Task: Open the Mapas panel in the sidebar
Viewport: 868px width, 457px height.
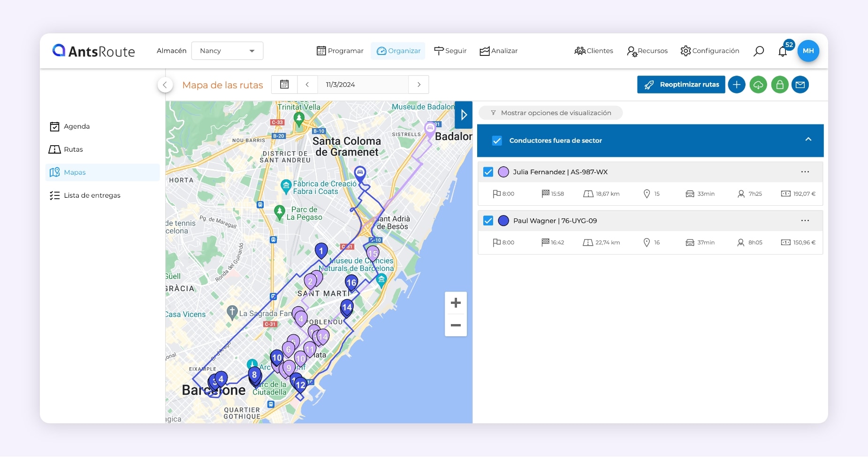Action: pyautogui.click(x=75, y=172)
